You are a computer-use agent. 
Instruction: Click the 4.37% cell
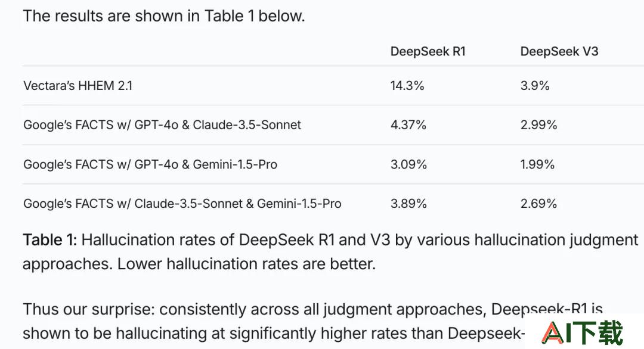[408, 124]
